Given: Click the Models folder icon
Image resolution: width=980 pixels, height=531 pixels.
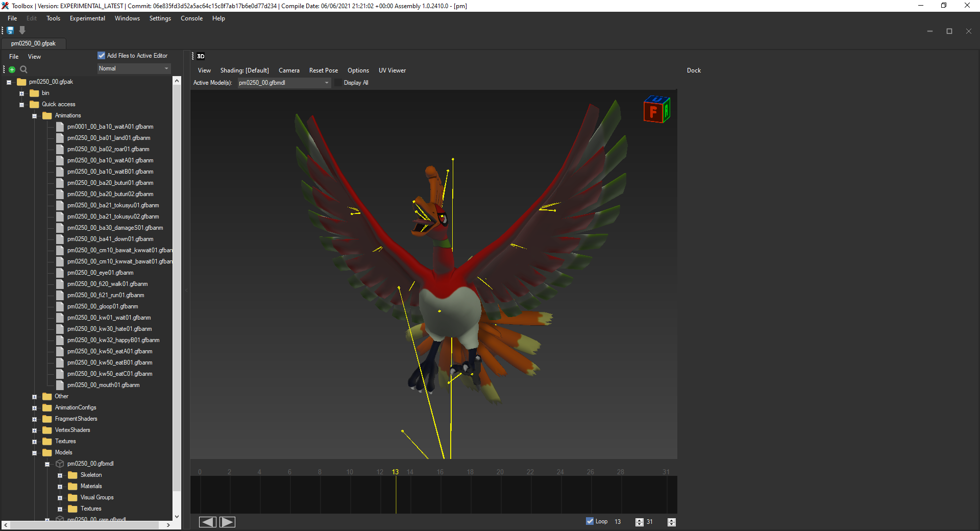Looking at the screenshot, I should 47,452.
